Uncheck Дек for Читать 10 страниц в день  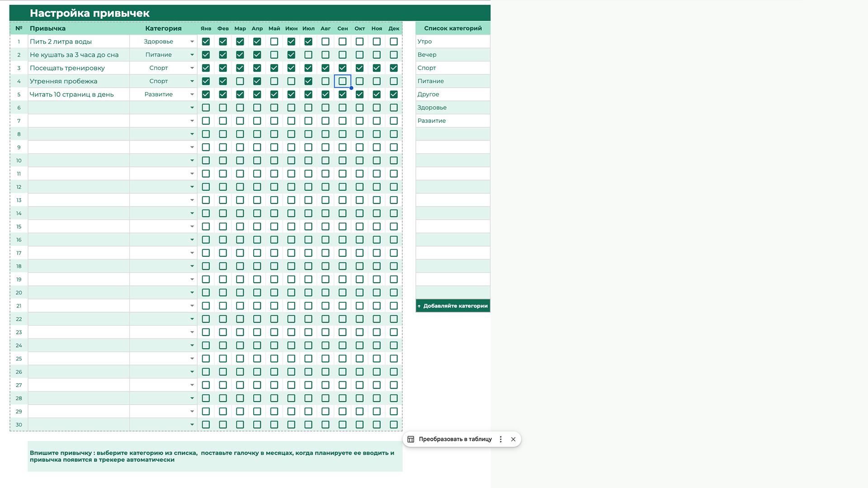(x=394, y=94)
